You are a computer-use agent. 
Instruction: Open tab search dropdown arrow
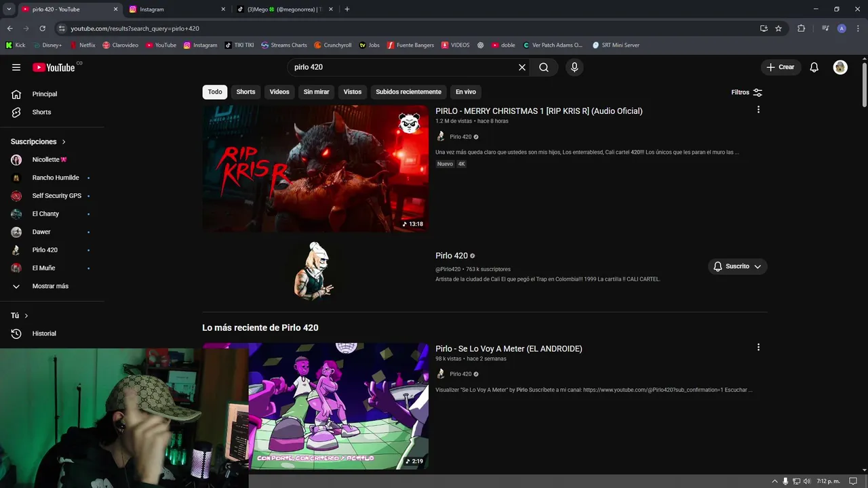click(9, 9)
